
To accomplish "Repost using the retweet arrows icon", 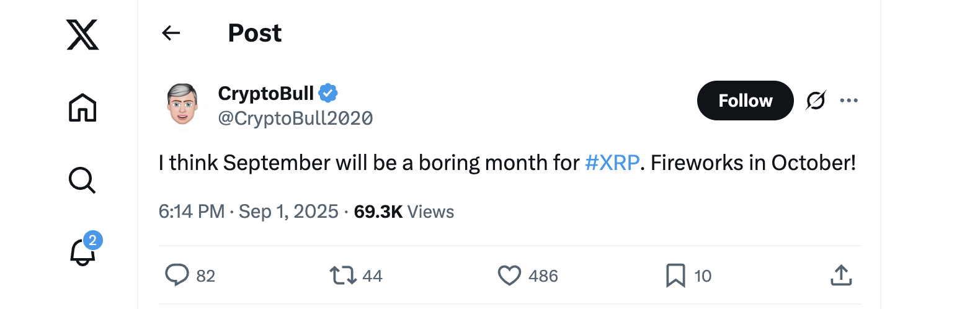I will [342, 275].
